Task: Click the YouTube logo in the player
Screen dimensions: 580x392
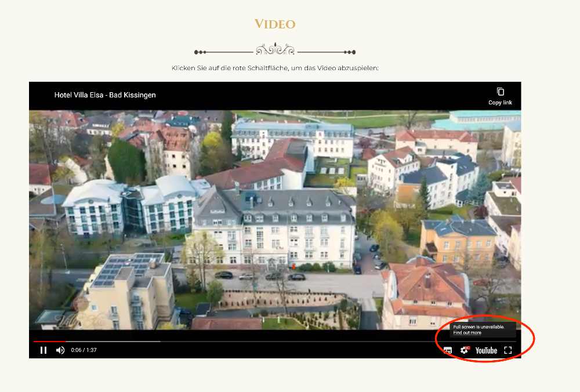Action: (486, 350)
